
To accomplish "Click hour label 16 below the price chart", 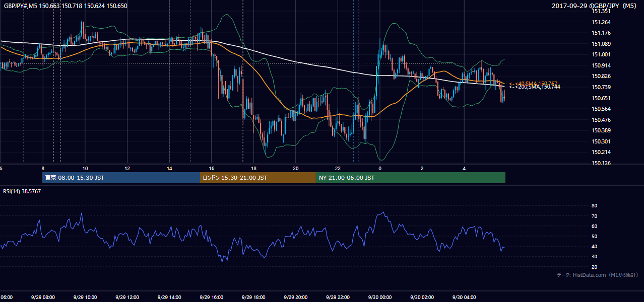I will pos(212,168).
